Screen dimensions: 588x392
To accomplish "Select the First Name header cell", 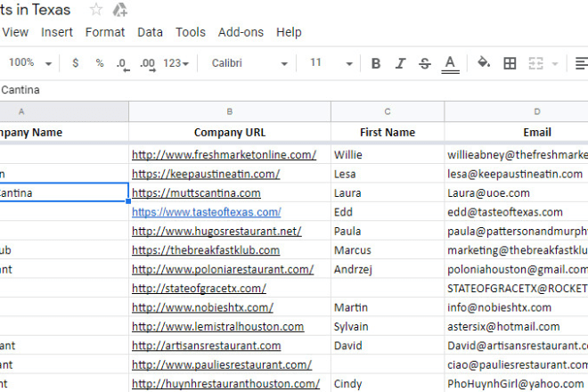I will [388, 132].
